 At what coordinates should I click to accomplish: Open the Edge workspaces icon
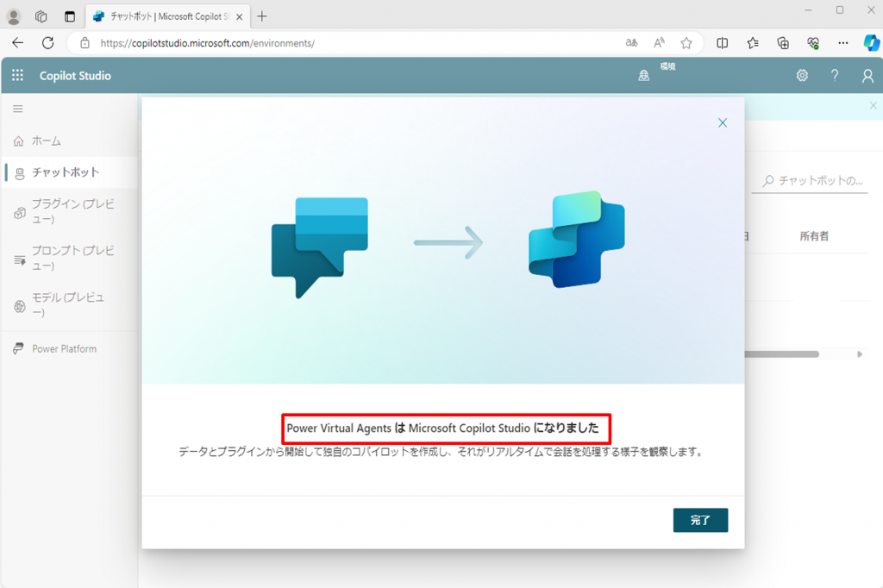(x=41, y=16)
